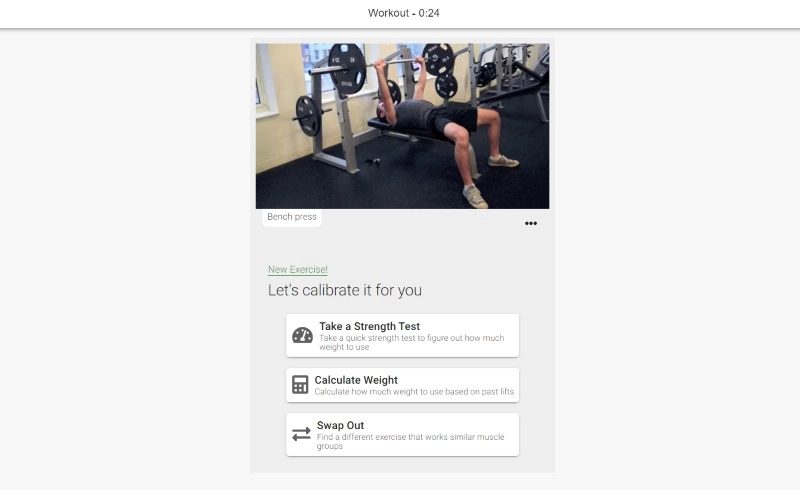Click the Calculate Weight heading text
This screenshot has height=490, width=800.
(356, 380)
